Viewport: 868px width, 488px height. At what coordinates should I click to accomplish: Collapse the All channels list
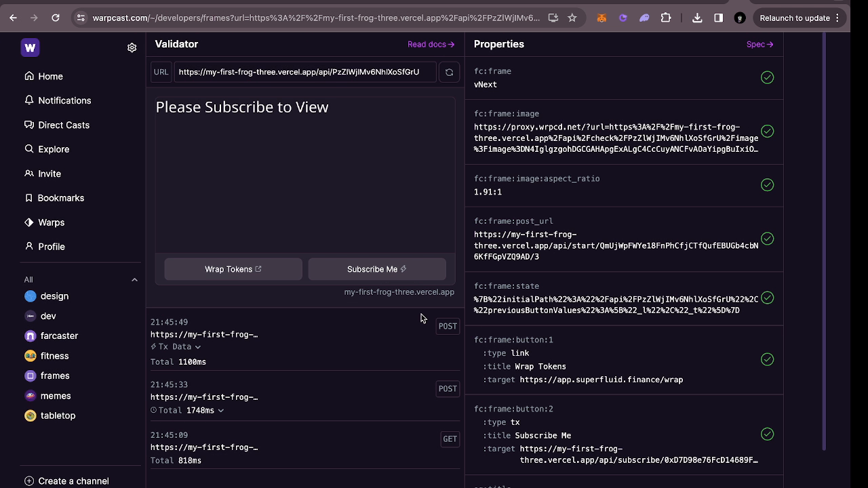(134, 279)
